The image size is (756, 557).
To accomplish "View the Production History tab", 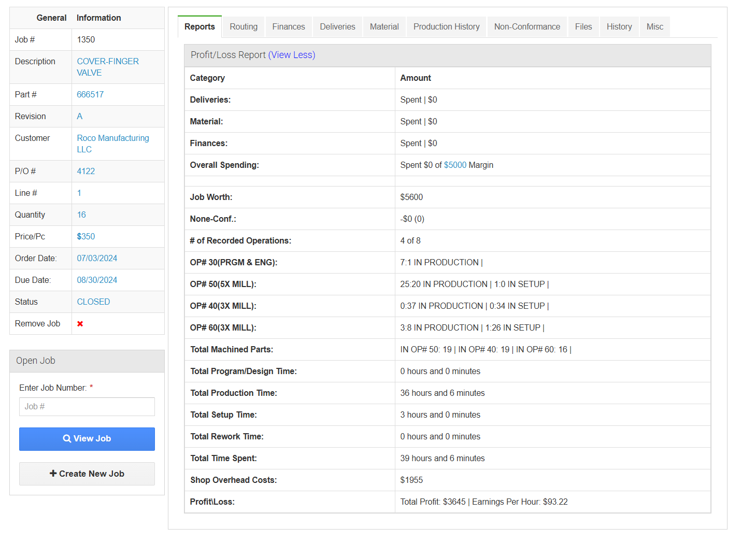I will (446, 26).
